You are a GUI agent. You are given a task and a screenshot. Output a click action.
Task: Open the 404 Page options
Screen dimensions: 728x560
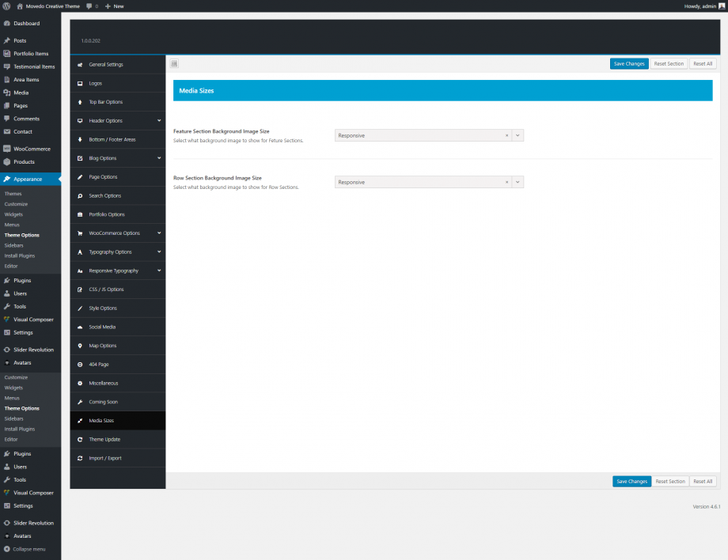[x=99, y=364]
